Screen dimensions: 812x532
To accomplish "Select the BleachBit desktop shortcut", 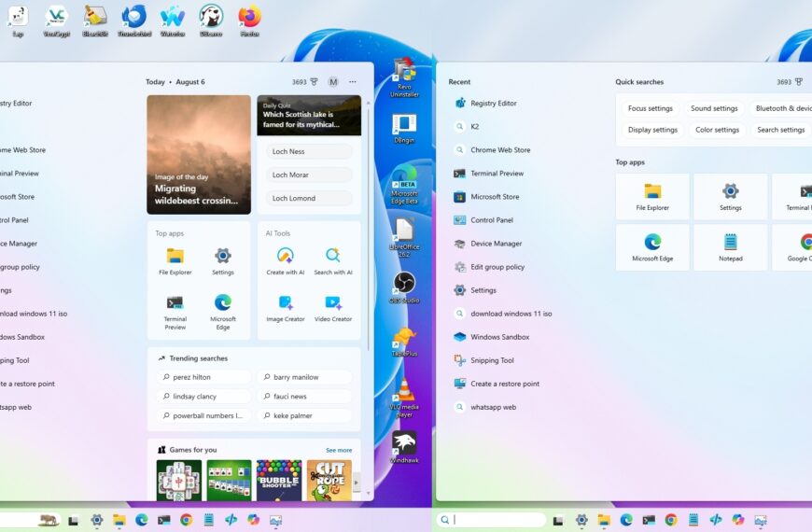I will coord(95,21).
